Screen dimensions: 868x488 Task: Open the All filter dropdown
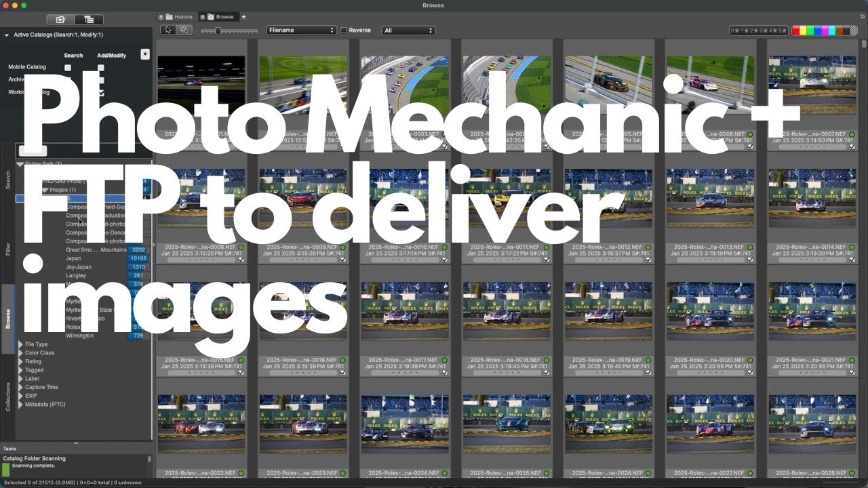coord(408,30)
